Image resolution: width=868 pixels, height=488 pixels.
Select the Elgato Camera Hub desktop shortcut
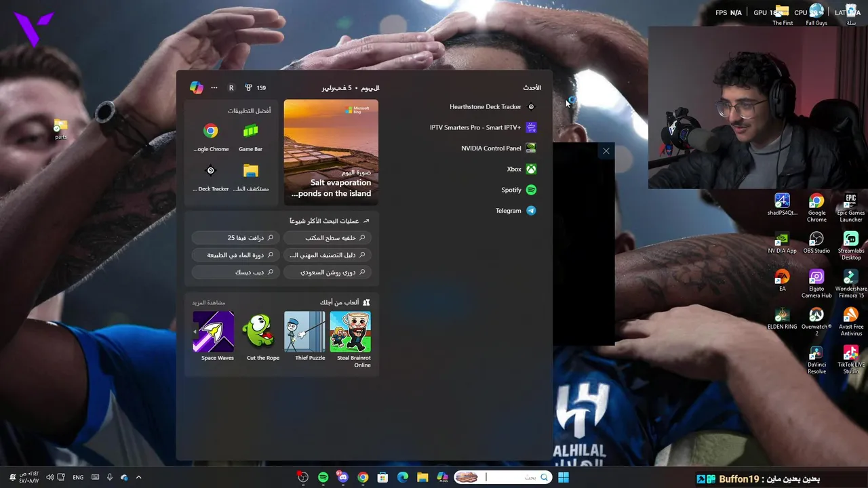(816, 284)
